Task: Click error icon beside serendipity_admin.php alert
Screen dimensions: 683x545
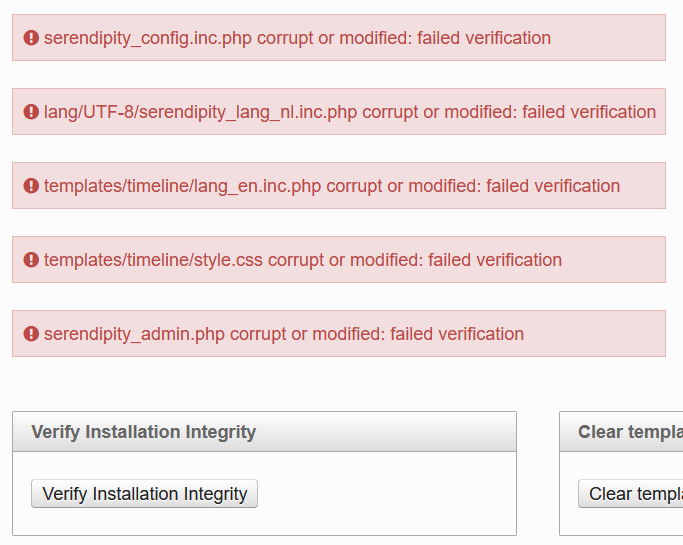Action: coord(31,334)
